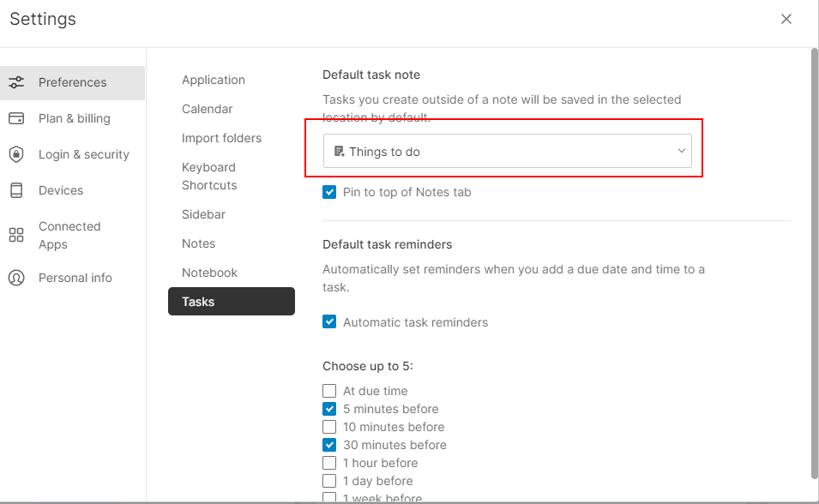Click the Personal info profile icon

tap(16, 278)
